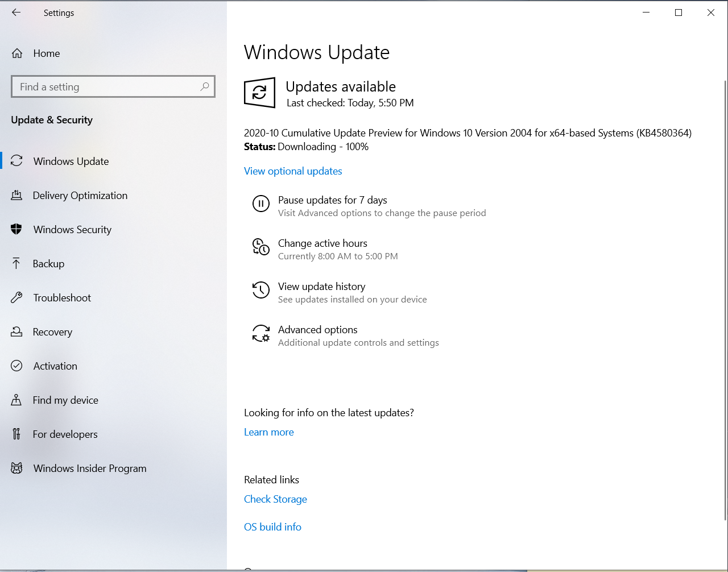
Task: Click the pause circle icon
Action: [x=261, y=204]
